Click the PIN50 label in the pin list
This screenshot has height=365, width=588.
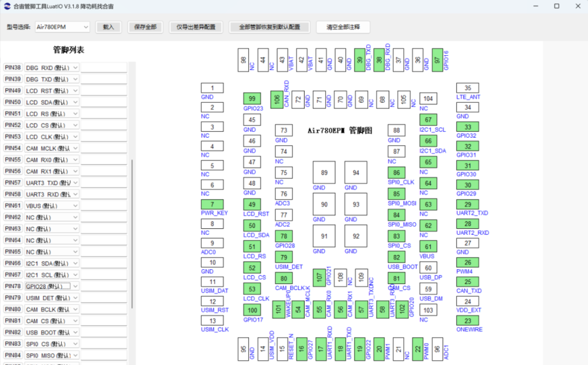(x=13, y=102)
